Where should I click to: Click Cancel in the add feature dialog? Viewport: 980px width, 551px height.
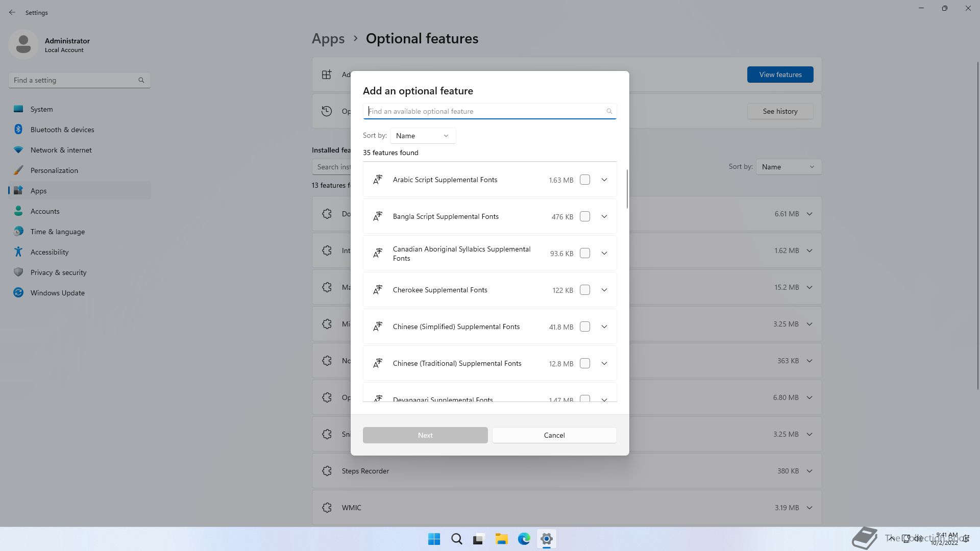(554, 435)
